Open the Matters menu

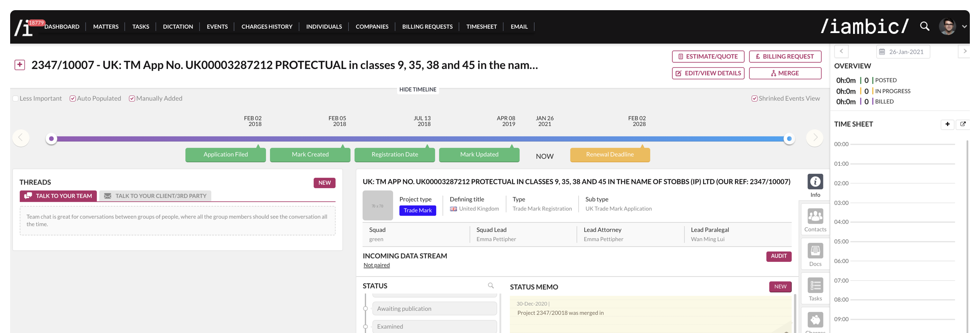pyautogui.click(x=106, y=27)
